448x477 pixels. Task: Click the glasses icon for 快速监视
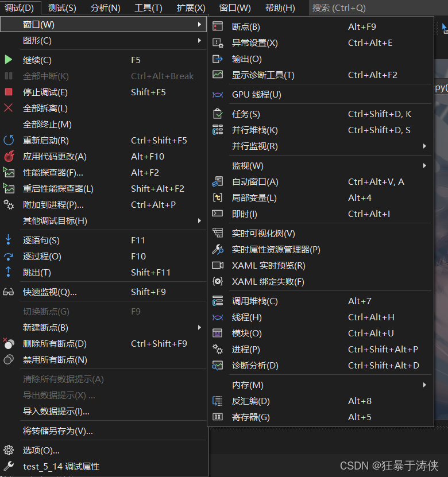(x=8, y=292)
